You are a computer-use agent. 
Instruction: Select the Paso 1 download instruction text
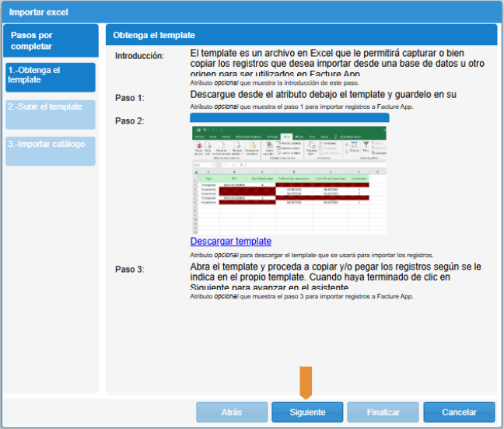323,95
